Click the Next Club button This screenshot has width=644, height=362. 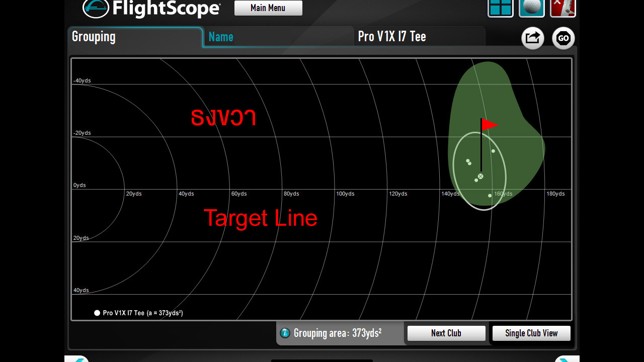tap(446, 333)
